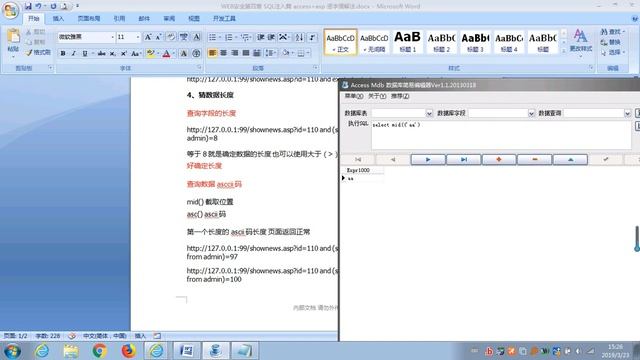Image resolution: width=640 pixels, height=360 pixels.
Task: Click the text highlight color icon
Action: coord(150,53)
